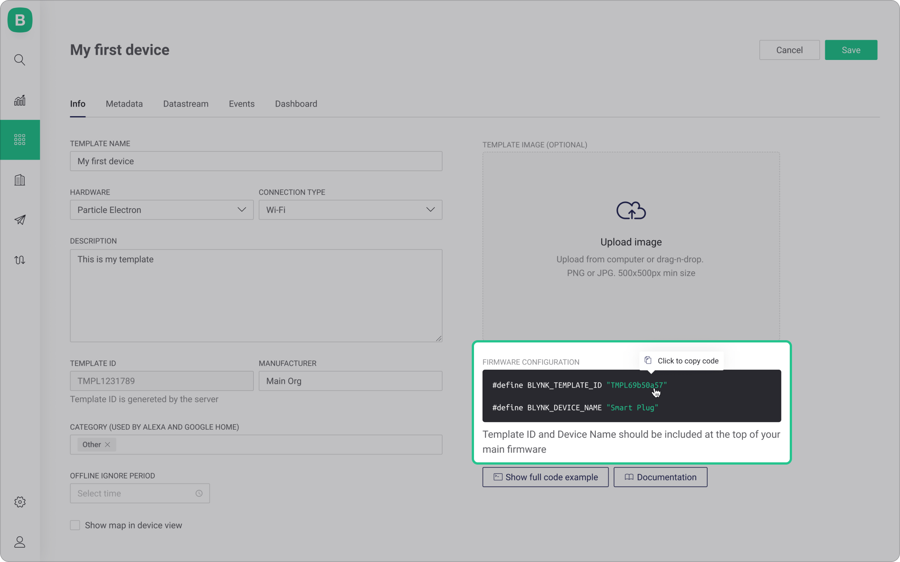Switch to the Metadata tab
The image size is (900, 562).
(x=124, y=104)
